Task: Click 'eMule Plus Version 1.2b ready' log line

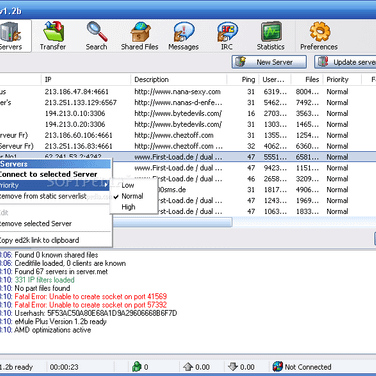Action: pyautogui.click(x=60, y=322)
